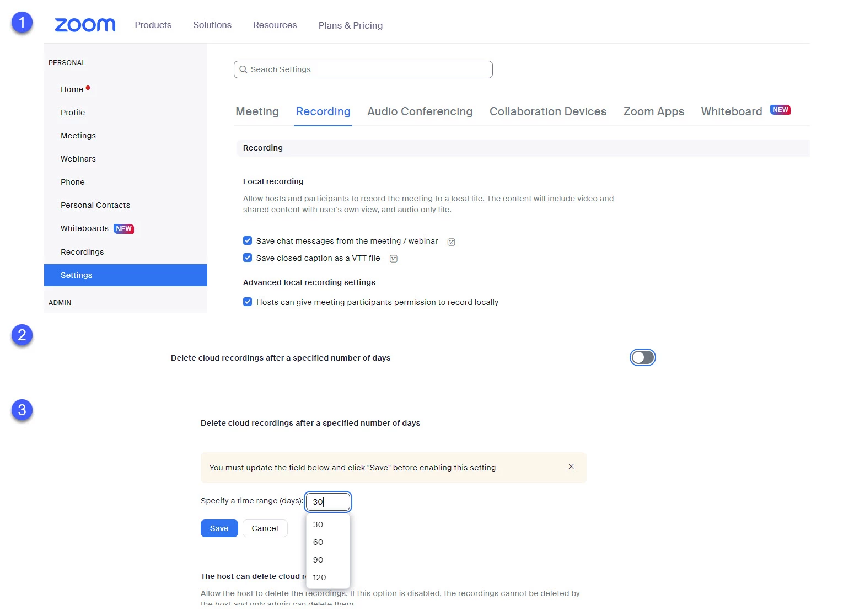Go to Home in the sidebar
This screenshot has height=616, width=854.
[72, 89]
